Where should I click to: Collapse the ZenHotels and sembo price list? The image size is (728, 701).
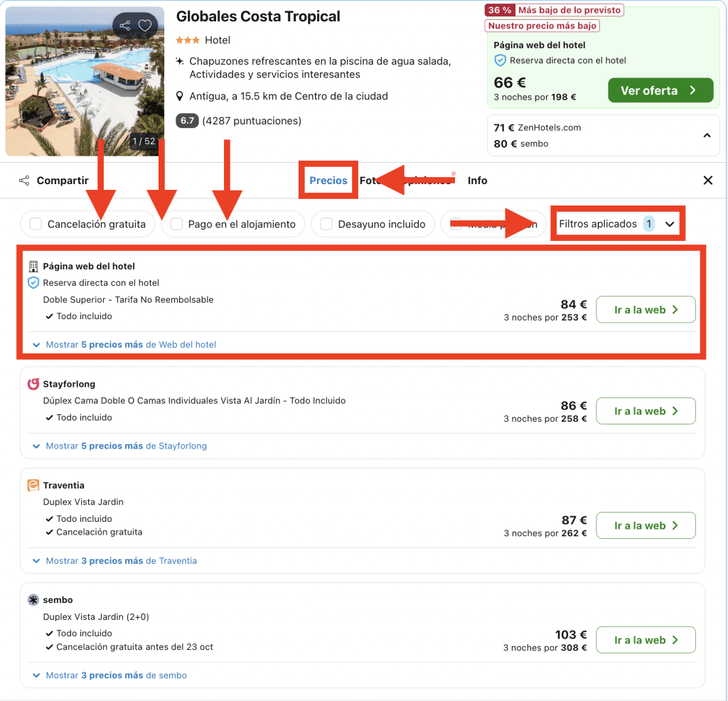click(707, 135)
